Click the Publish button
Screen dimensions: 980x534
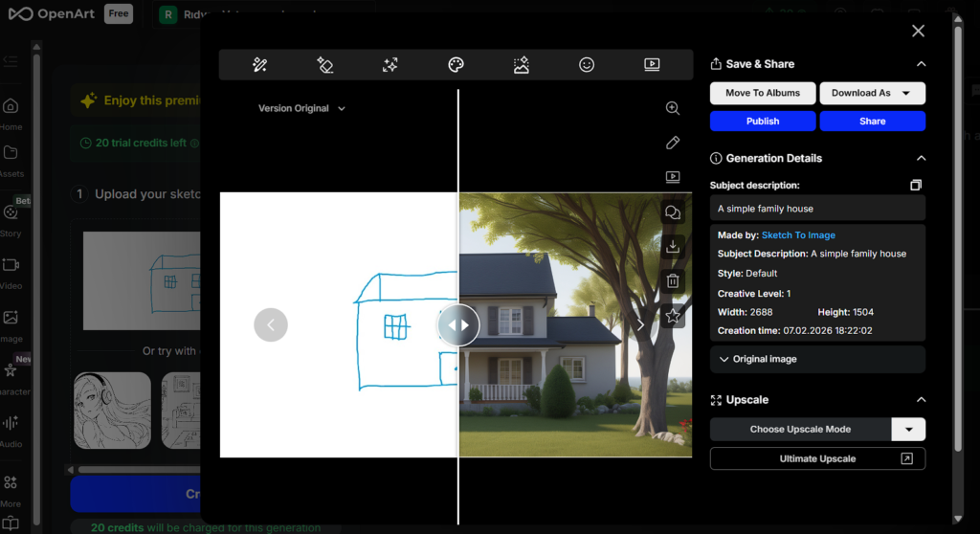[763, 122]
